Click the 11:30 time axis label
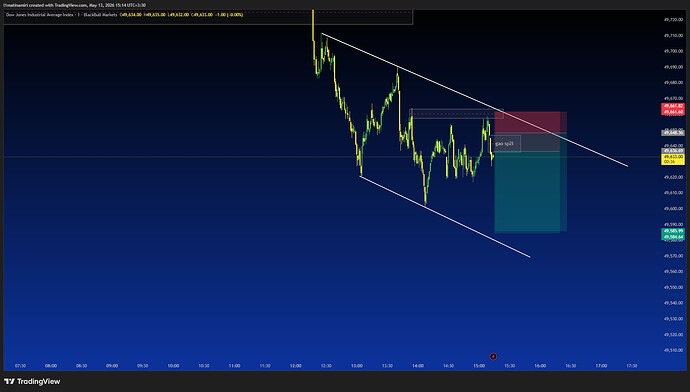Screen dimensions: 690x392 (265, 366)
